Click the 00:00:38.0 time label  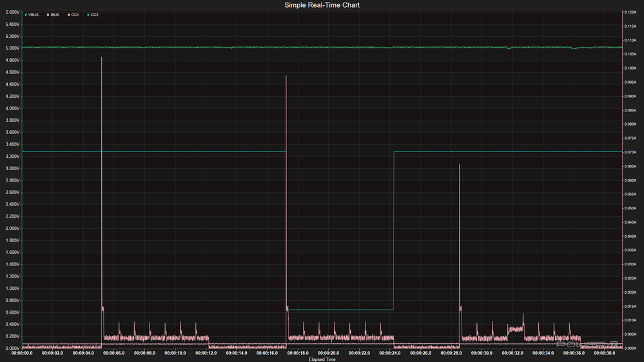point(605,353)
